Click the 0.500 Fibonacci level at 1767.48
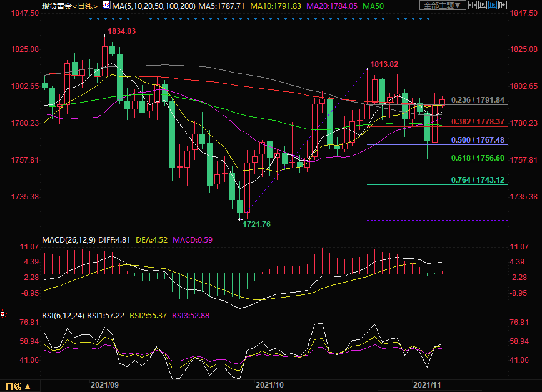Viewport: 542px width, 392px height. (x=478, y=140)
